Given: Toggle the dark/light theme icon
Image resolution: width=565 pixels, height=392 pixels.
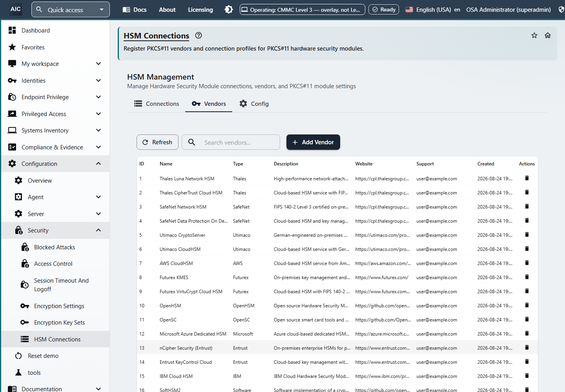Looking at the screenshot, I should [229, 9].
